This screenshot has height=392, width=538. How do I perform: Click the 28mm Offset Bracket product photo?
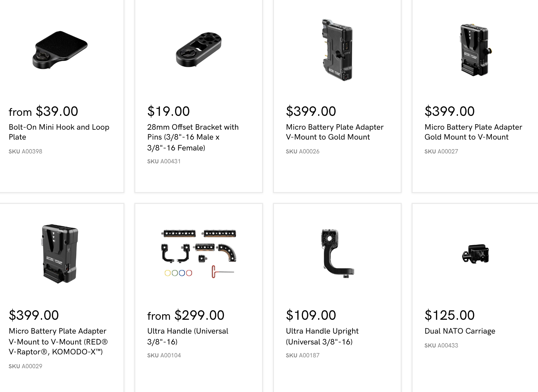click(199, 49)
